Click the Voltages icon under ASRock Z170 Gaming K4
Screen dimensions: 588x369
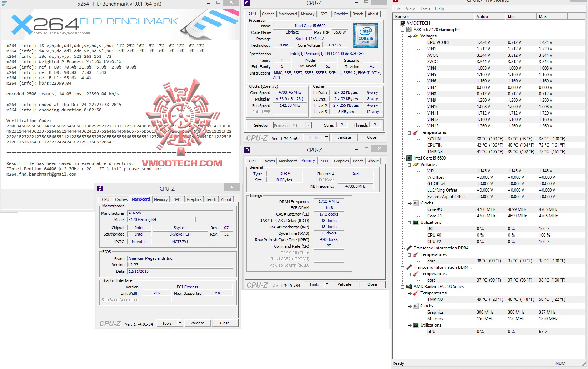coord(416,36)
